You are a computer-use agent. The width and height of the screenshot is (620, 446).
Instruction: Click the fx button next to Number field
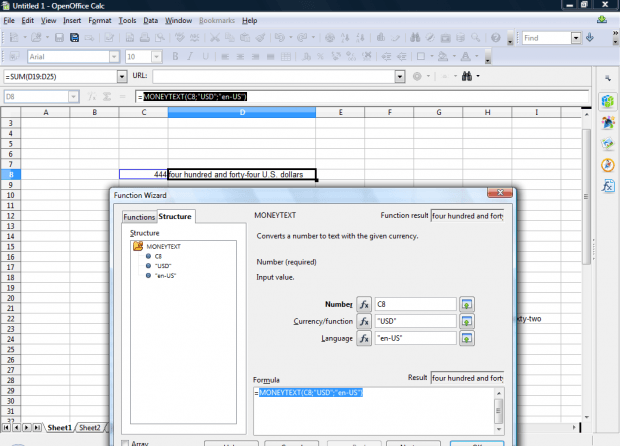point(364,304)
